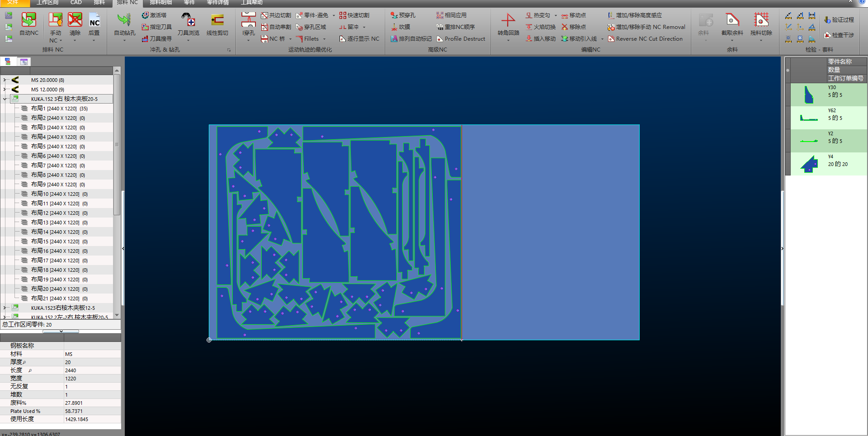Click 重排NC顺序 reorder button

tap(456, 27)
